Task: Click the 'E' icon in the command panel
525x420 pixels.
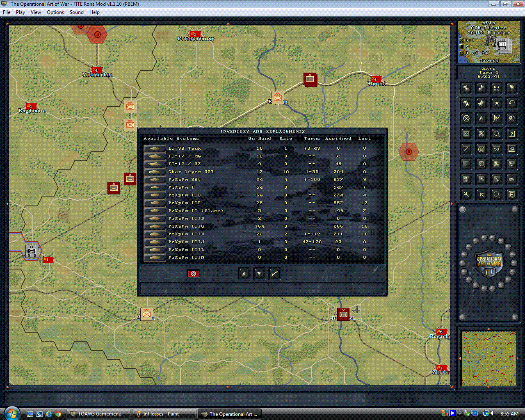Action: pos(511,194)
